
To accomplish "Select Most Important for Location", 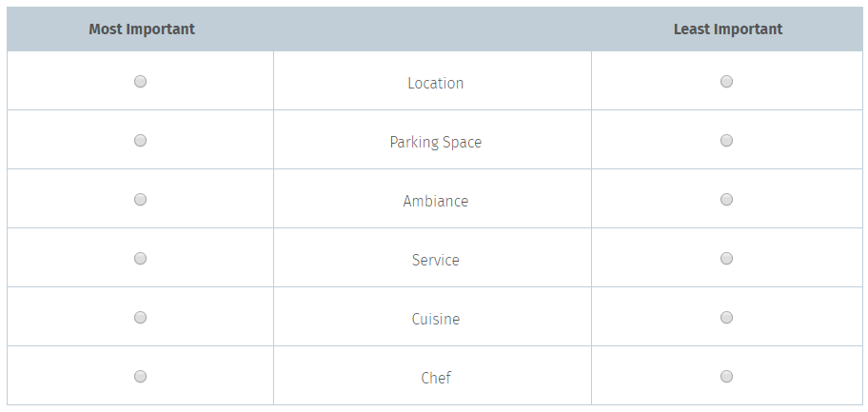I will coord(141,82).
